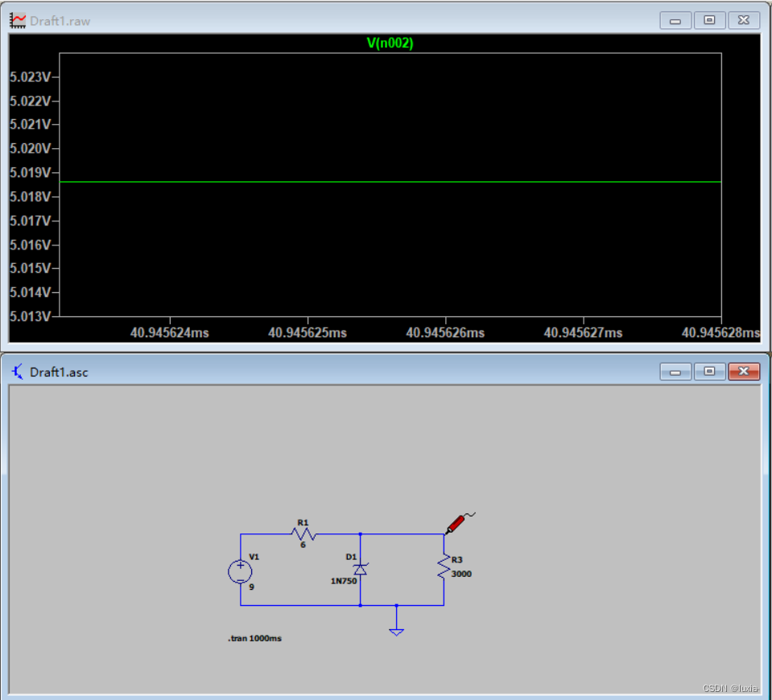The image size is (772, 700).
Task: Click the 5.021V axis label
Action: (x=30, y=124)
